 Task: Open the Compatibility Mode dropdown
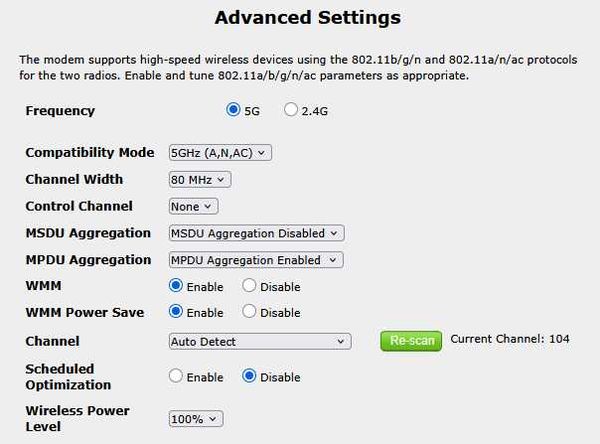point(220,153)
